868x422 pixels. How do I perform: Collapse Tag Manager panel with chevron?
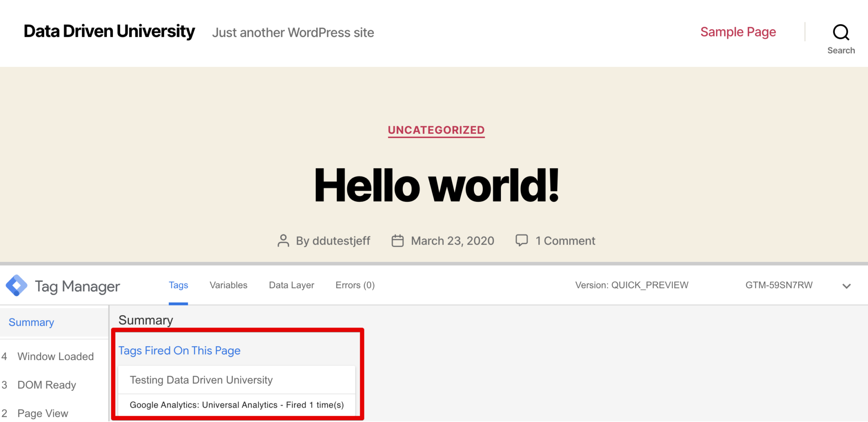tap(846, 286)
